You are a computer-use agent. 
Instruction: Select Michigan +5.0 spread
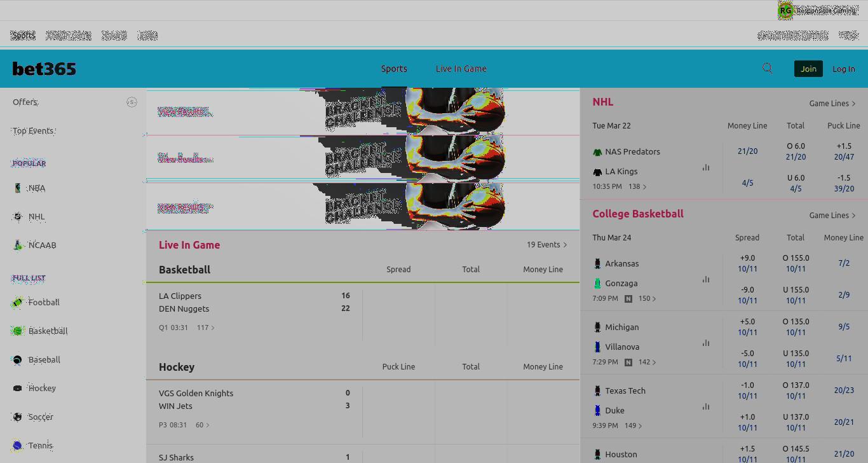coord(747,327)
